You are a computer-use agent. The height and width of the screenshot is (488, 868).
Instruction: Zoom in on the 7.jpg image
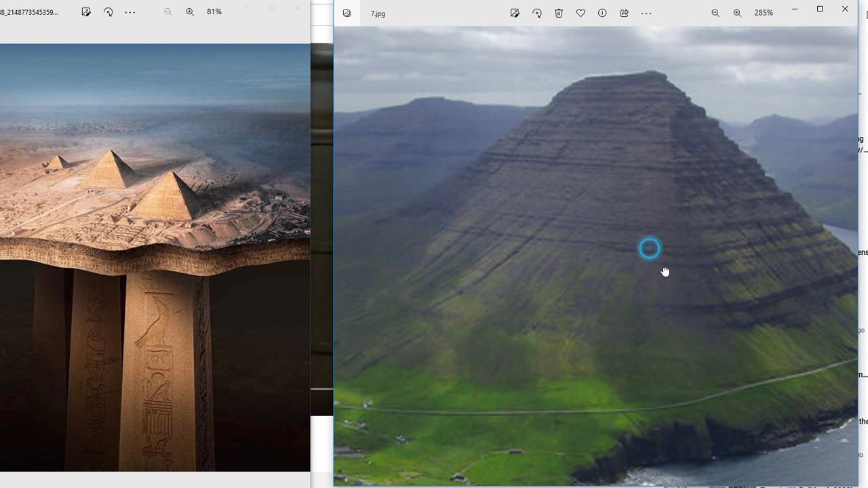click(737, 13)
